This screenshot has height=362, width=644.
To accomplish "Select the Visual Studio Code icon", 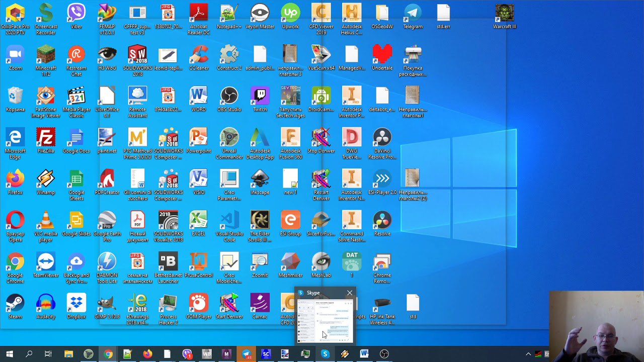I will click(x=229, y=227).
